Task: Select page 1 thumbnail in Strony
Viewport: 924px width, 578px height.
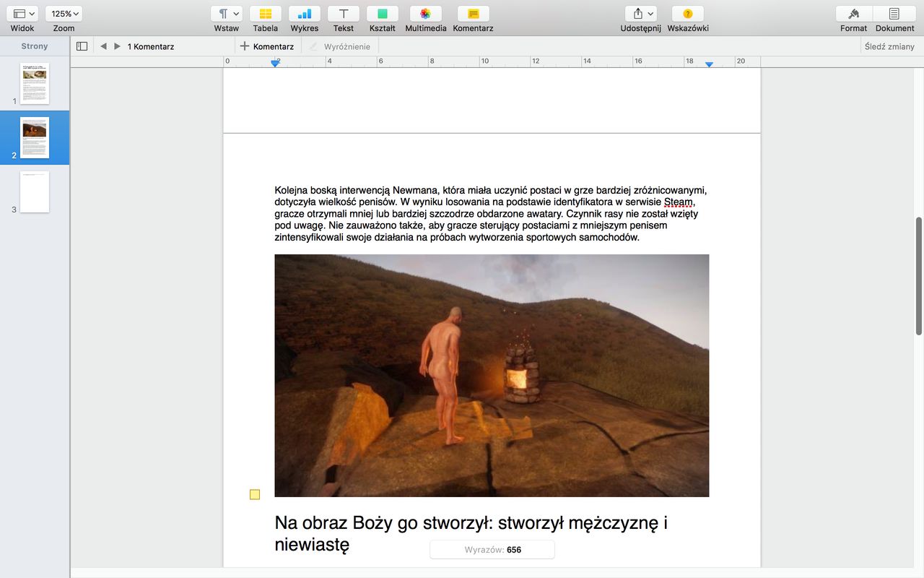Action: tap(34, 83)
